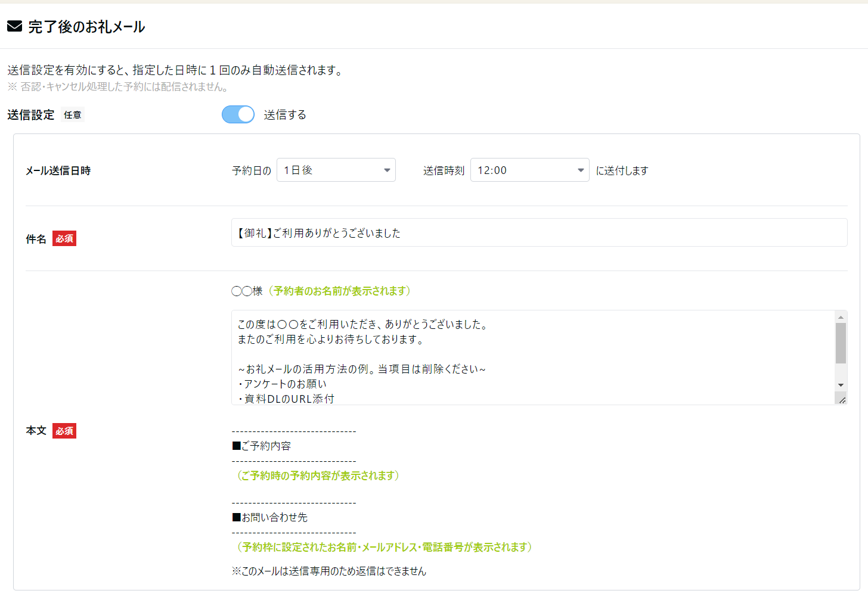Image resolution: width=868 pixels, height=603 pixels.
Task: Open the 1日後 send-day dropdown
Action: click(x=336, y=170)
